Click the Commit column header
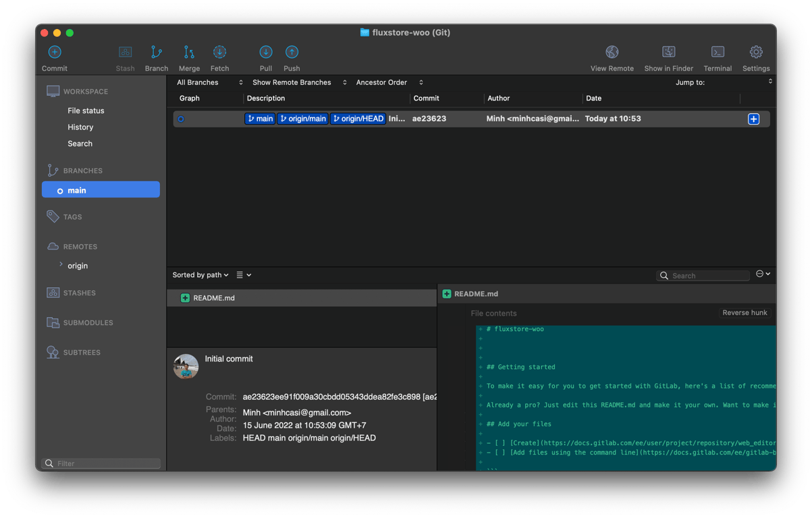Image resolution: width=812 pixels, height=518 pixels. (427, 98)
